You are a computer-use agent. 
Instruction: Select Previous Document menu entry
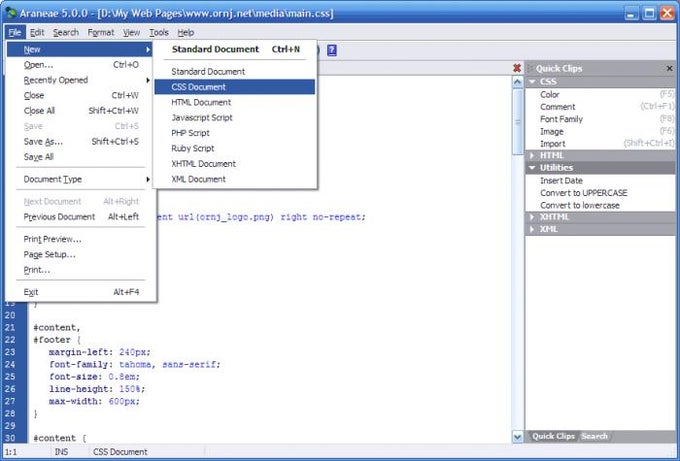pos(80,217)
